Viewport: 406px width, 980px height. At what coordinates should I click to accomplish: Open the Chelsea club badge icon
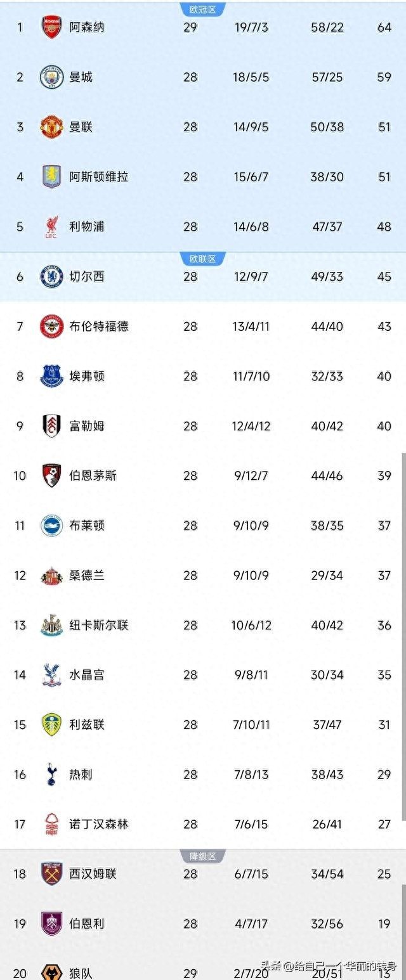click(x=52, y=276)
